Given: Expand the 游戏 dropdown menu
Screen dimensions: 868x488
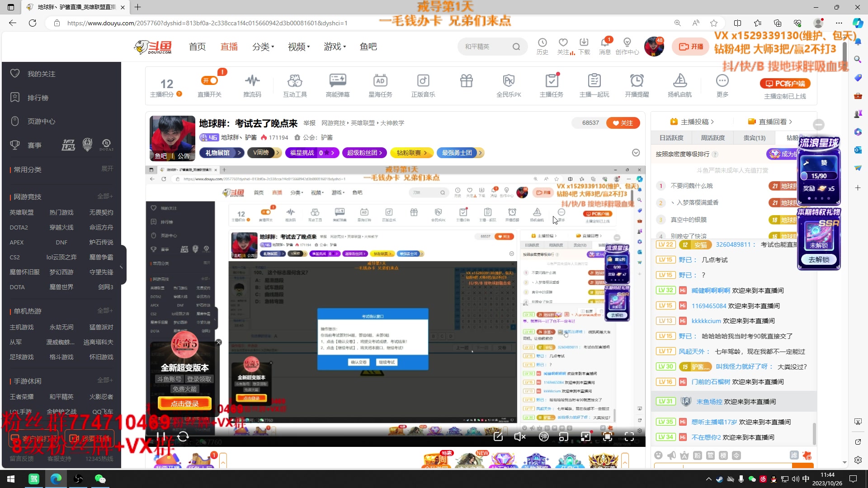Looking at the screenshot, I should point(335,47).
